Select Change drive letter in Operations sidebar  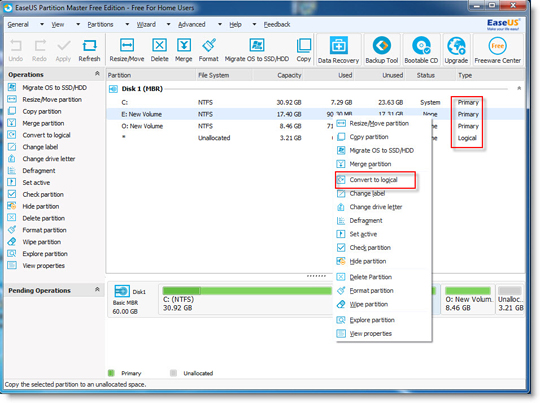coord(41,159)
